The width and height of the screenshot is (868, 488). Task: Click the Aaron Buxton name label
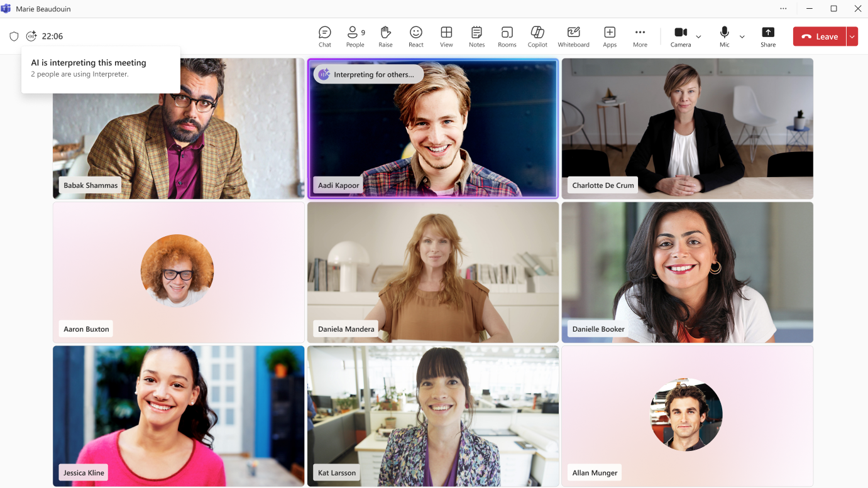86,328
